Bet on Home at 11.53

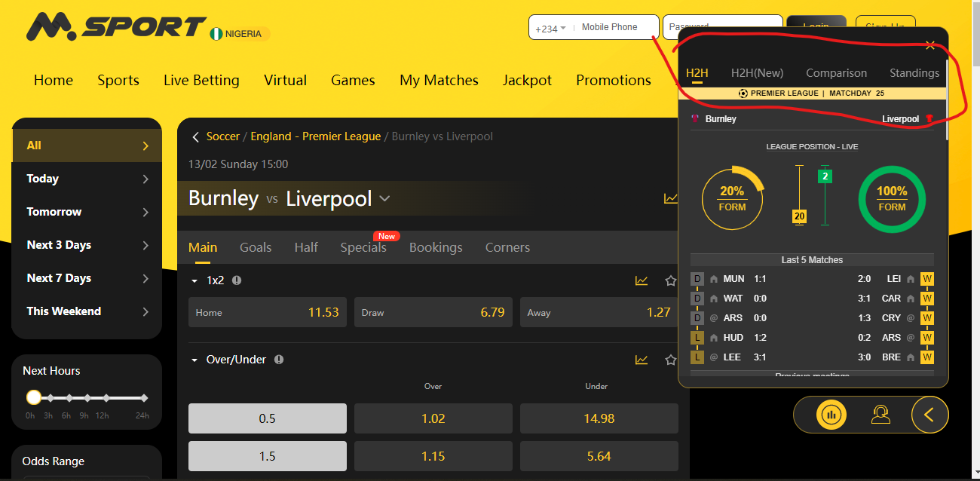[268, 312]
